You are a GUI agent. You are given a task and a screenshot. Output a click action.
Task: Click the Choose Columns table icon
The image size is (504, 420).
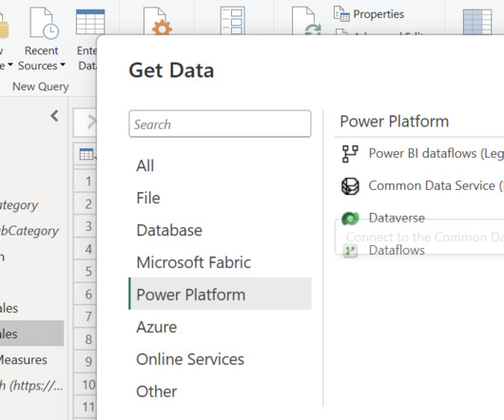coord(477,22)
